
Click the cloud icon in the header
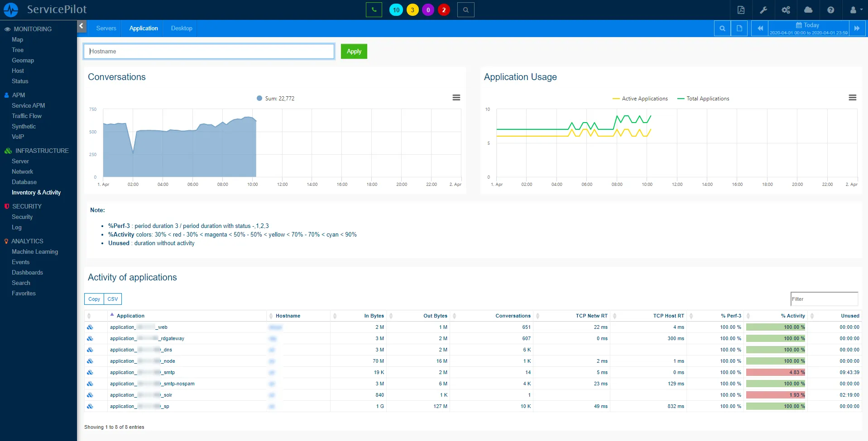[809, 9]
